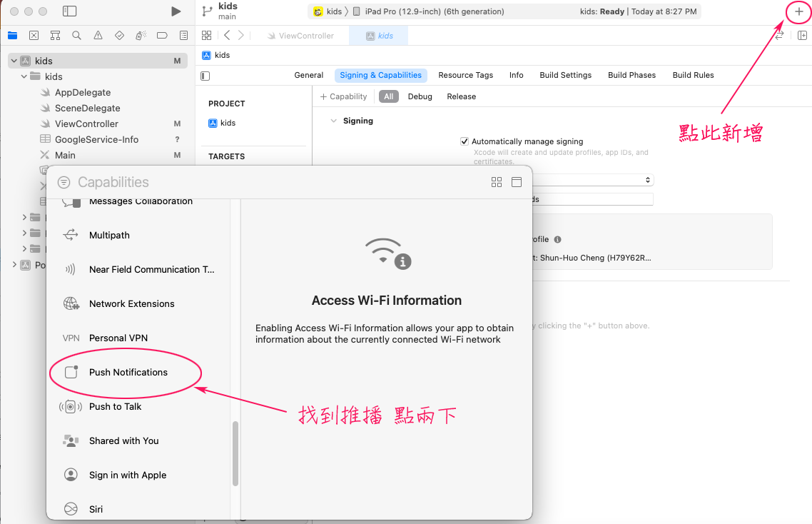Screen dimensions: 812x524
Task: Show Provisioning Profile info
Action: click(558, 239)
